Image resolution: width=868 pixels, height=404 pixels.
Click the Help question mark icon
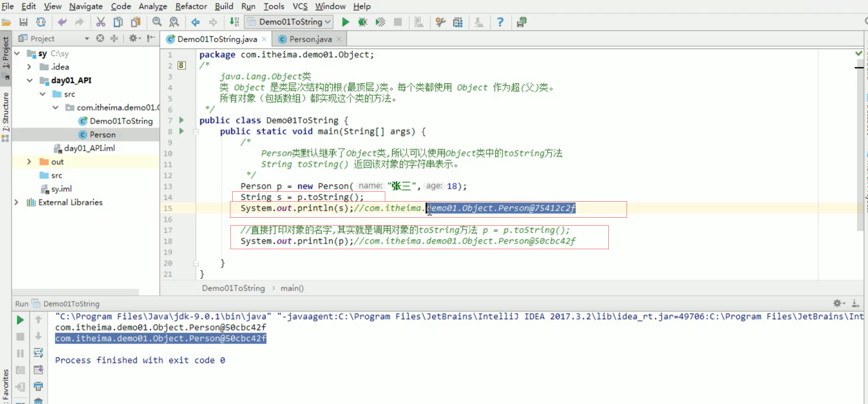click(500, 22)
